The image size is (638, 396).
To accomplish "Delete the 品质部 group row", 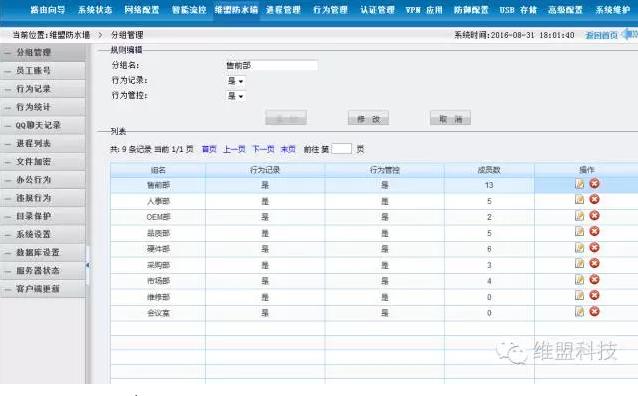I will pyautogui.click(x=594, y=232).
